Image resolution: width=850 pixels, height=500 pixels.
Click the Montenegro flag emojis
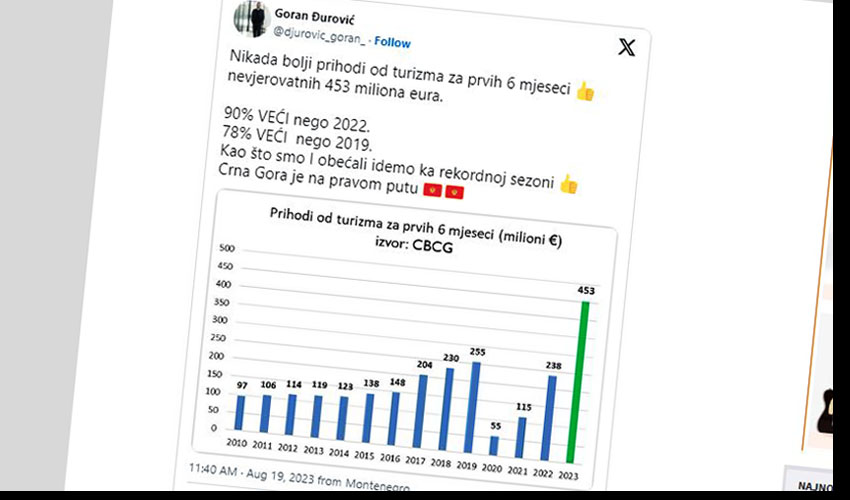444,190
